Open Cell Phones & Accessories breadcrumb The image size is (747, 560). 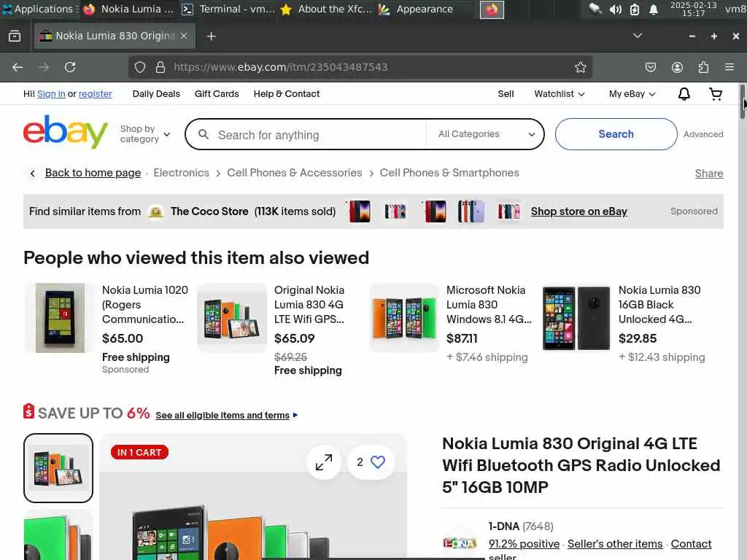(295, 173)
